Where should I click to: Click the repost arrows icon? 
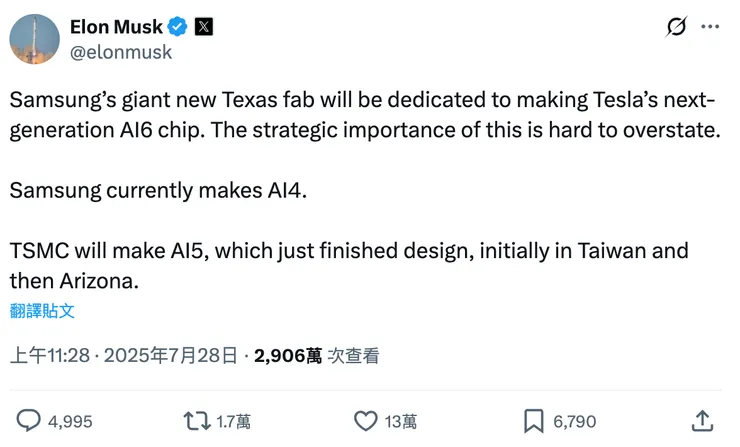click(197, 421)
